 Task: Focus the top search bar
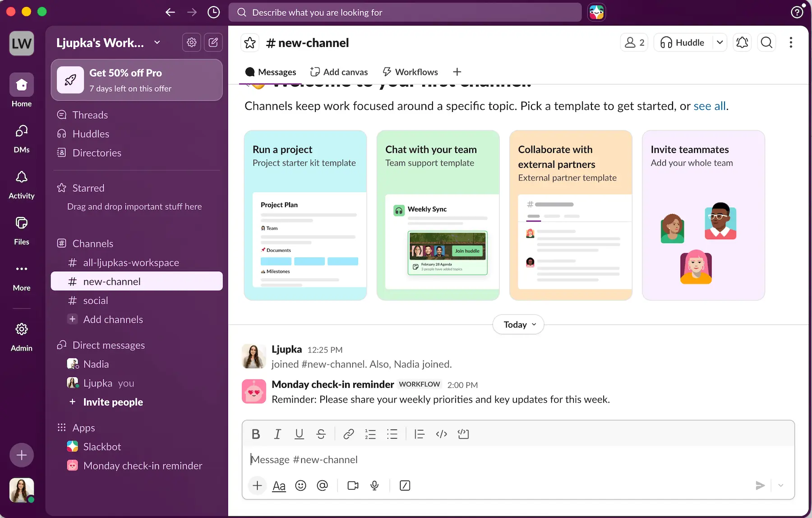(405, 12)
